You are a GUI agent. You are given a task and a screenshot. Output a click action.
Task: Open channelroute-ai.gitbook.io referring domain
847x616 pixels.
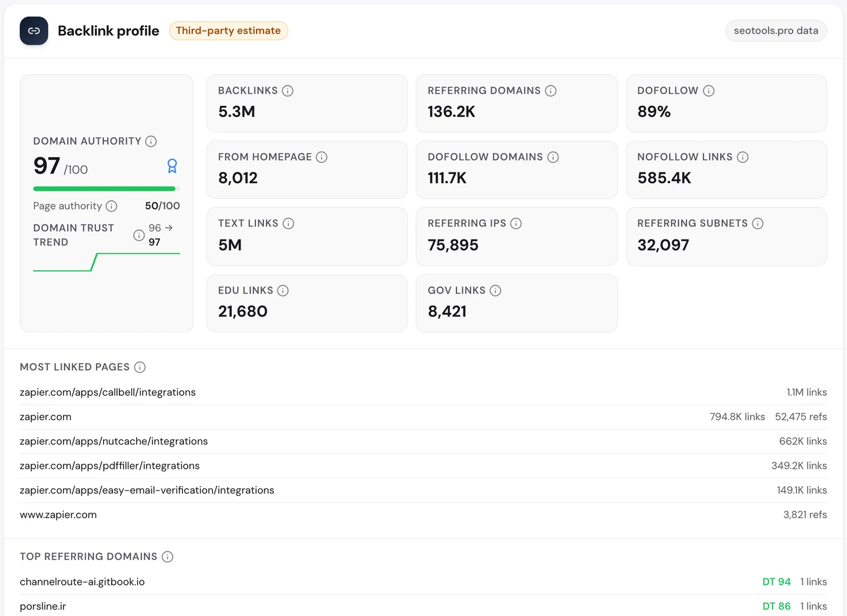82,582
